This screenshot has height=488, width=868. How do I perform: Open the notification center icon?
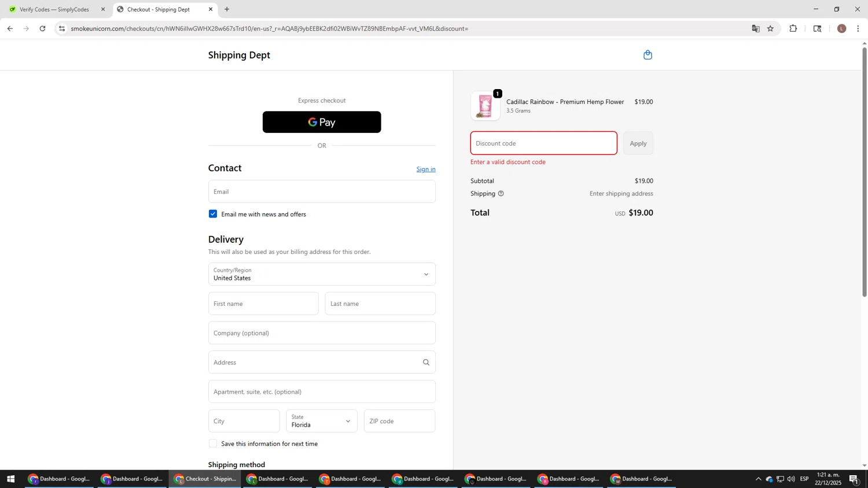[854, 479]
